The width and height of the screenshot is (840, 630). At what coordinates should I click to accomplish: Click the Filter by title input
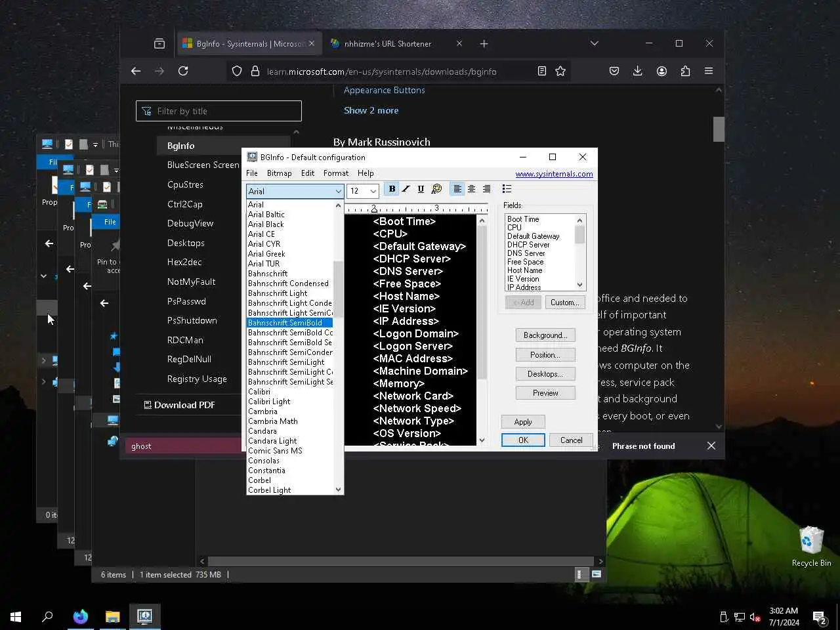coord(219,111)
